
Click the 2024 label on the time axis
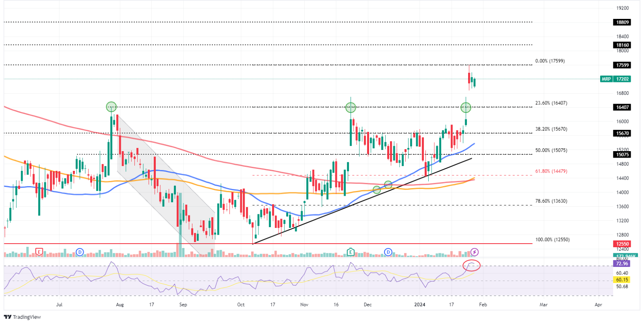coord(420,305)
